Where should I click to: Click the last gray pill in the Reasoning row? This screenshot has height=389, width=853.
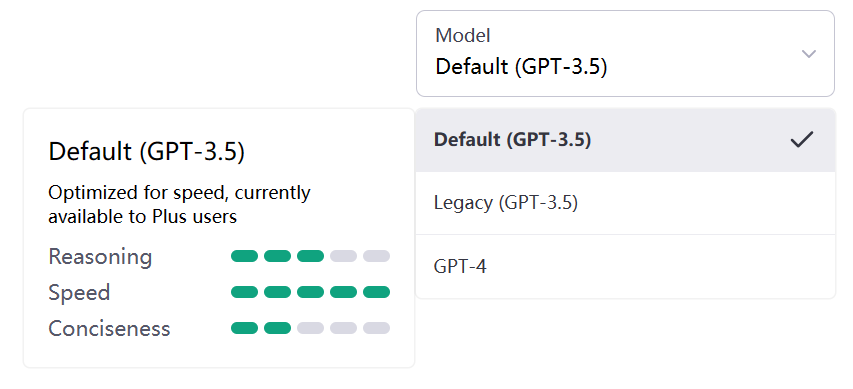pos(376,256)
